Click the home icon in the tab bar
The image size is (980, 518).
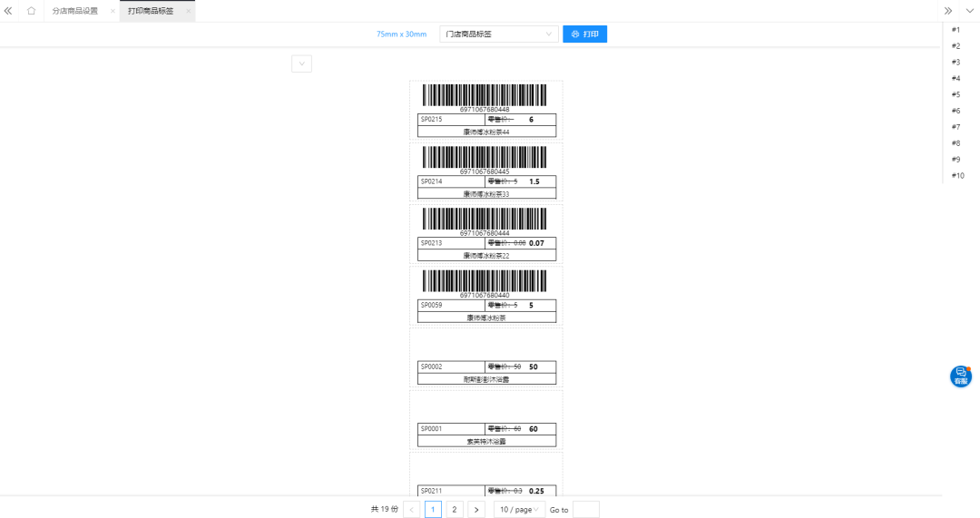(32, 11)
